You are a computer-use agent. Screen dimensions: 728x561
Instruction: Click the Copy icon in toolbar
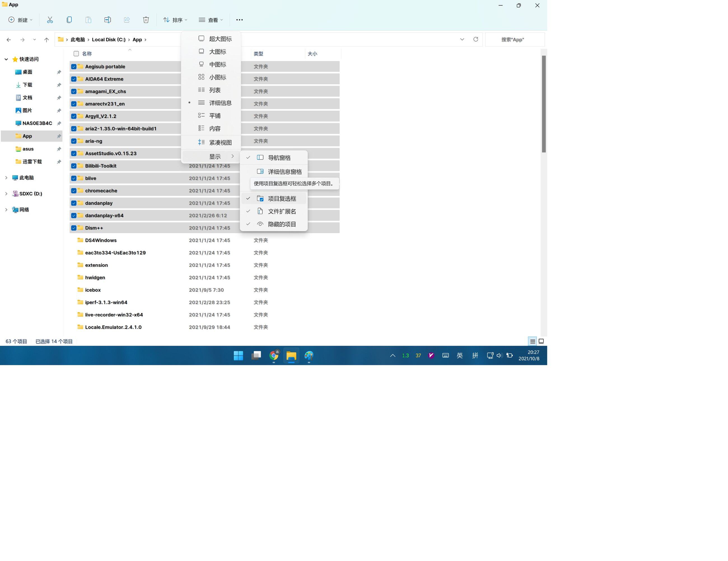pyautogui.click(x=69, y=20)
